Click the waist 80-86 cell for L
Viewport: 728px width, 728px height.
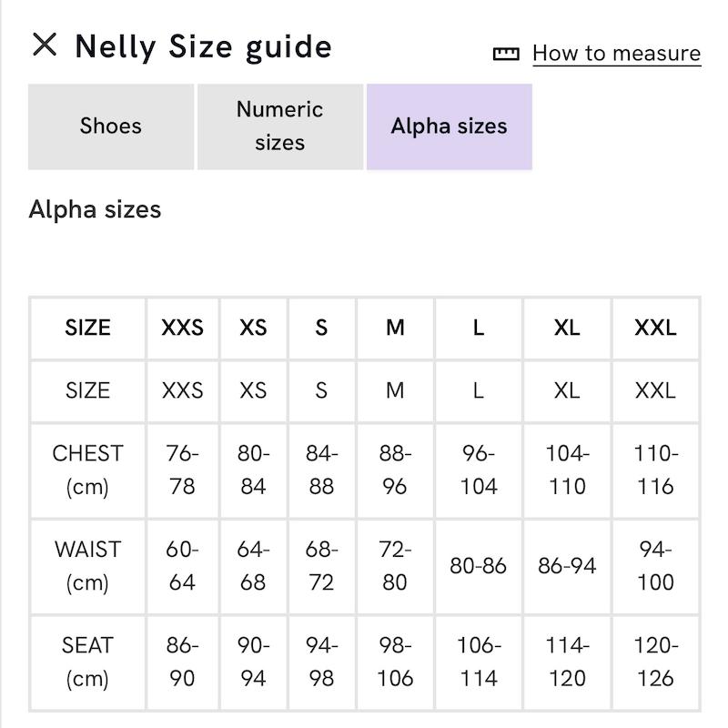(479, 566)
